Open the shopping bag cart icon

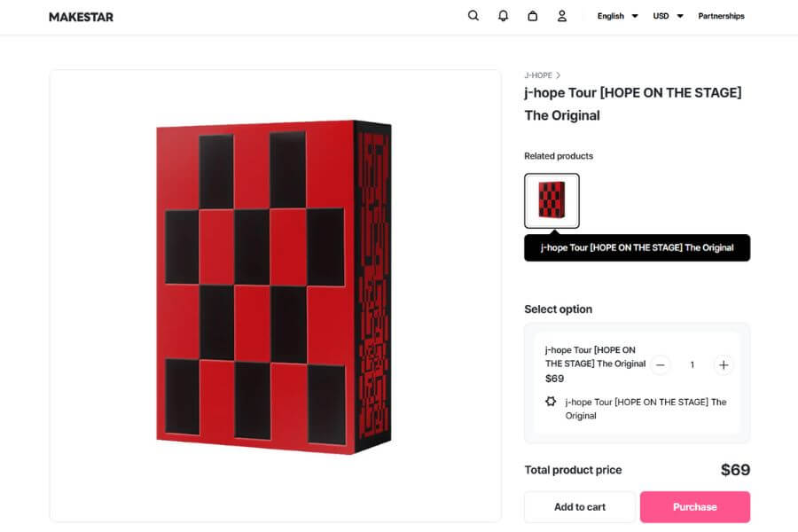(532, 16)
